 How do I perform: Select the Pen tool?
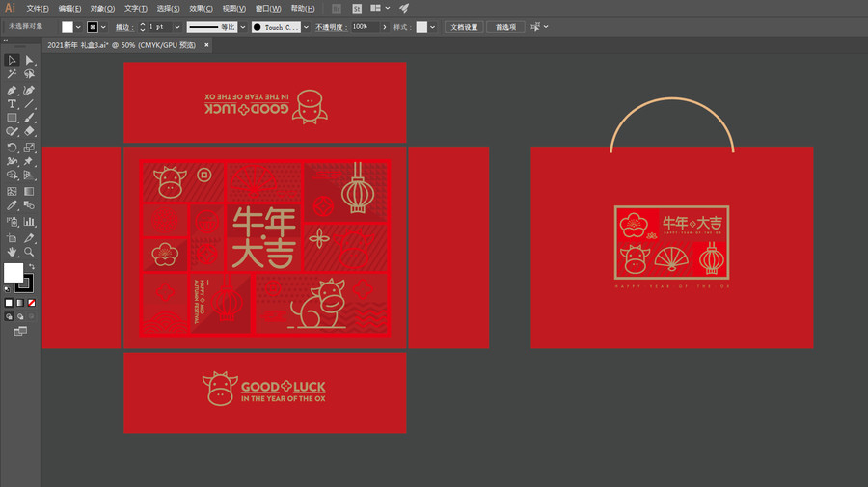[x=12, y=90]
